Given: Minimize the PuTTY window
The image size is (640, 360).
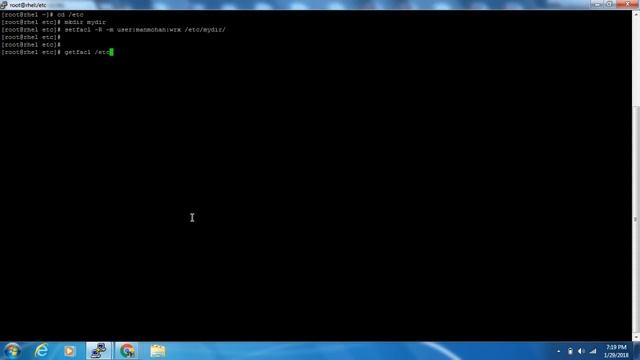Looking at the screenshot, I should [x=598, y=4].
